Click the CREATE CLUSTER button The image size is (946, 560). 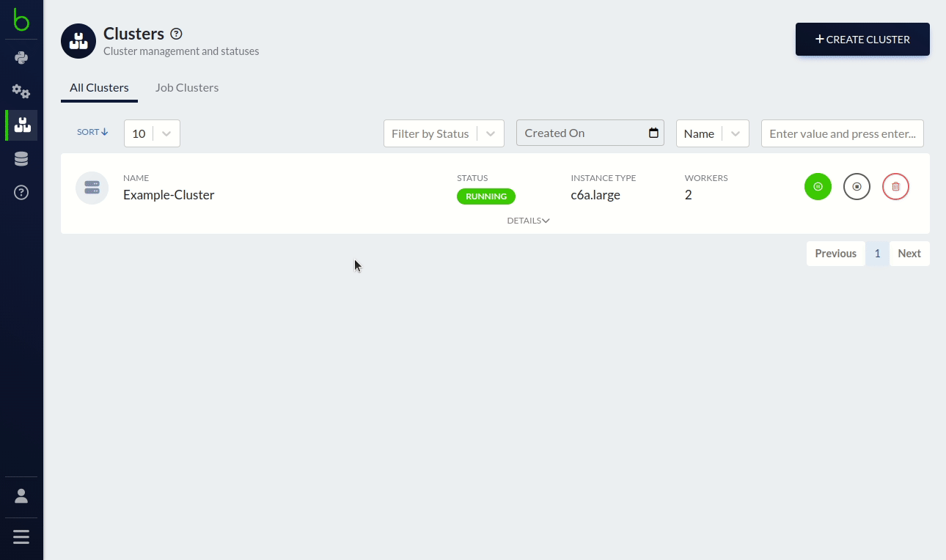(x=862, y=40)
